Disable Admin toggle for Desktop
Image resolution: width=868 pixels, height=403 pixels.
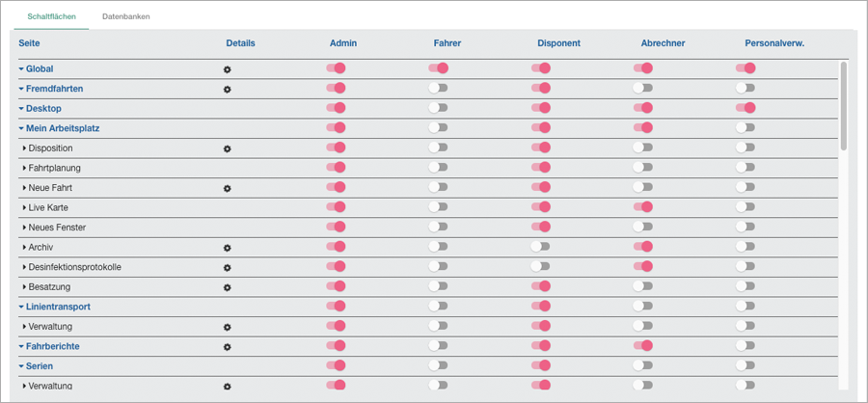[x=336, y=107]
